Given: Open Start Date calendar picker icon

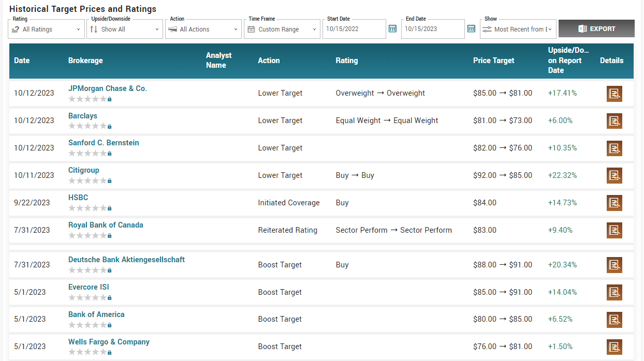Looking at the screenshot, I should point(392,29).
